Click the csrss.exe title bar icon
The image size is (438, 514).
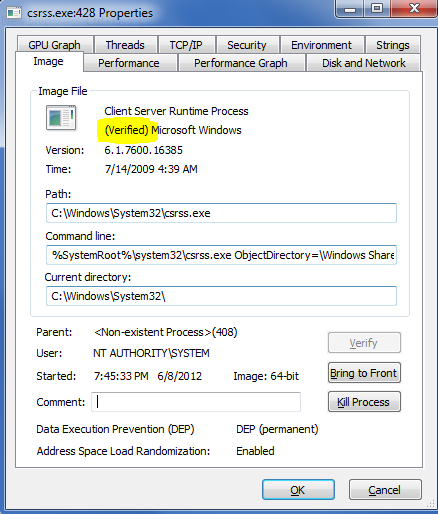pyautogui.click(x=14, y=13)
